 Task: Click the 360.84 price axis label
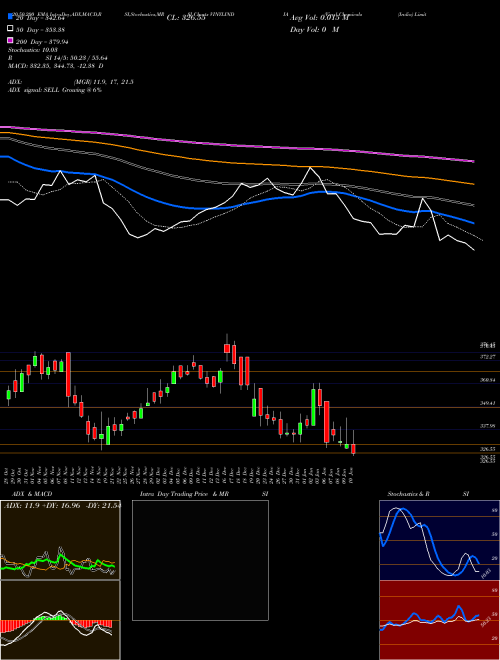pyautogui.click(x=488, y=380)
